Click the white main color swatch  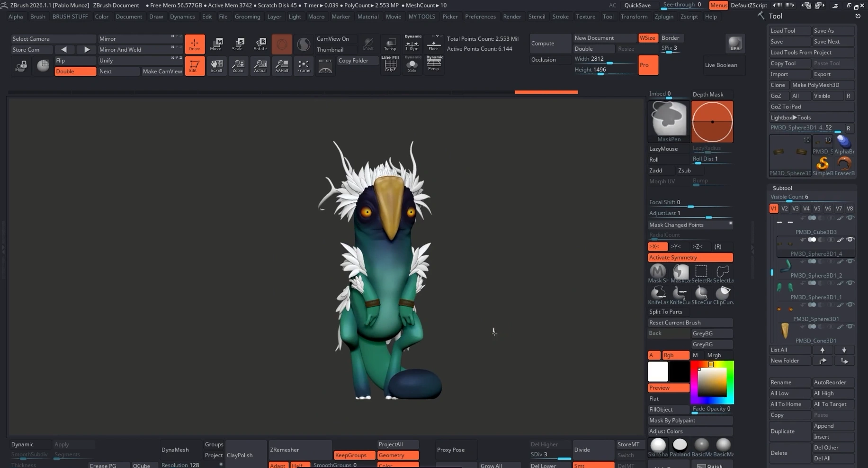[x=658, y=371]
